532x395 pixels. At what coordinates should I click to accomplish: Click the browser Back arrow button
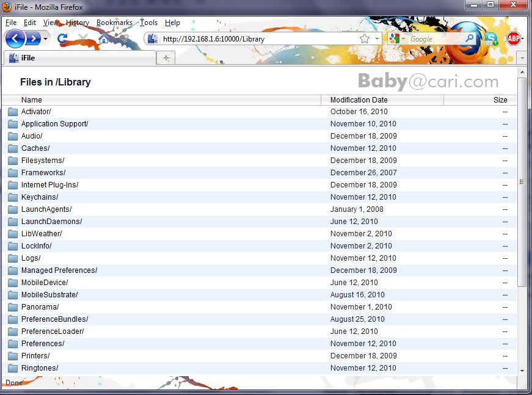[15, 39]
